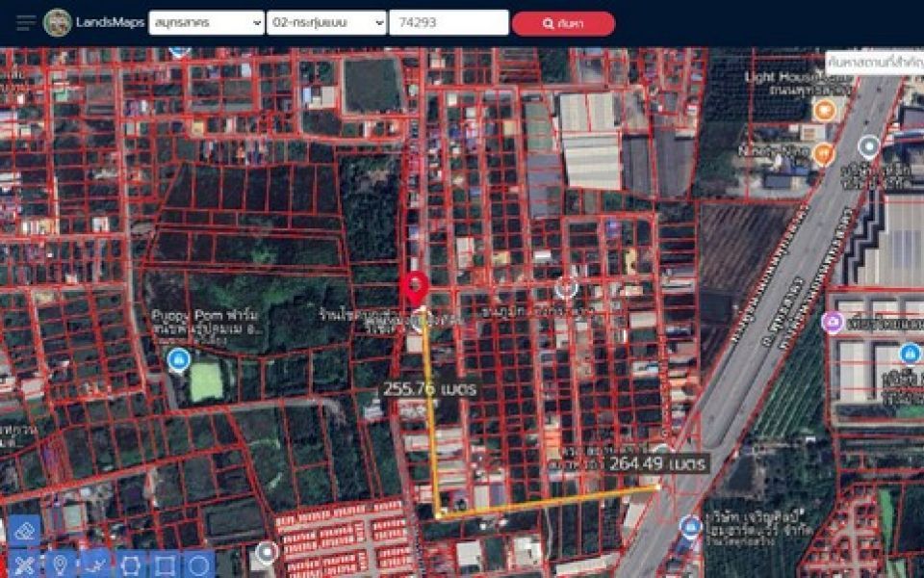Viewport: 924px width, 578px height.
Task: Expand the district dropdown showing 02-กระทุ่มแบน
Action: pos(326,23)
